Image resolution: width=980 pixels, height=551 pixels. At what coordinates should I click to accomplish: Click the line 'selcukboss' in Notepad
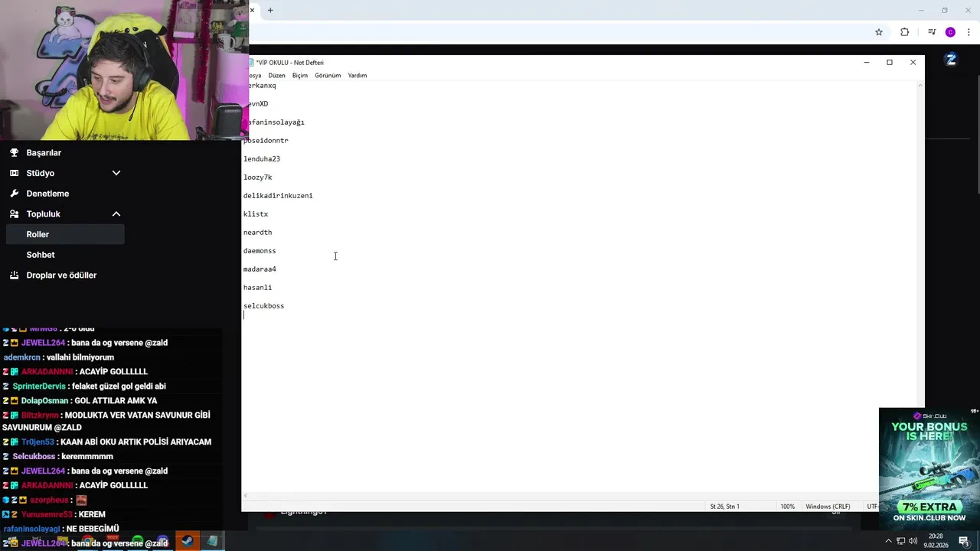263,306
